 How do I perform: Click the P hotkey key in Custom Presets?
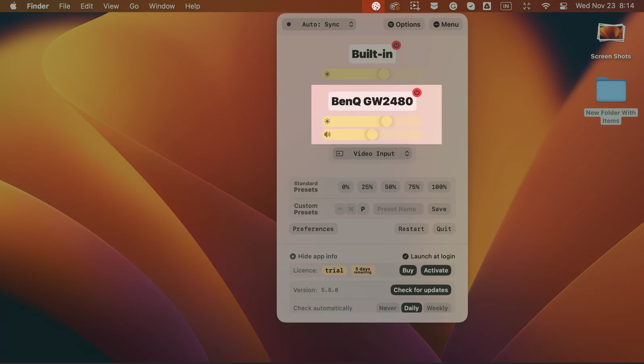coord(363,209)
